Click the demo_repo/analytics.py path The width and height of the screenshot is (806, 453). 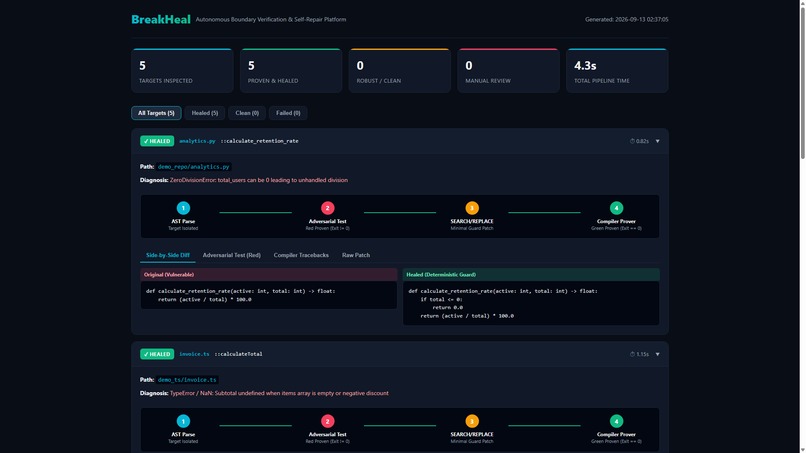(x=193, y=167)
